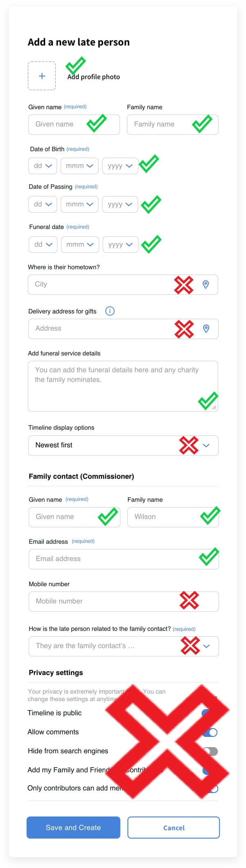Click the large red X over Privacy settings

(x=167, y=741)
